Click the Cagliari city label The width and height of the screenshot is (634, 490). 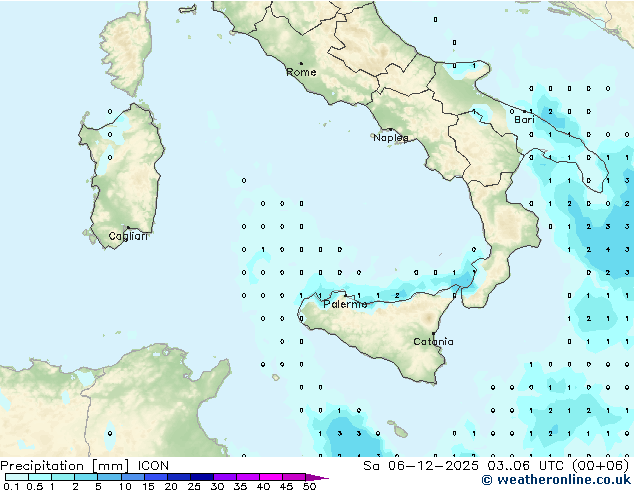(x=128, y=236)
